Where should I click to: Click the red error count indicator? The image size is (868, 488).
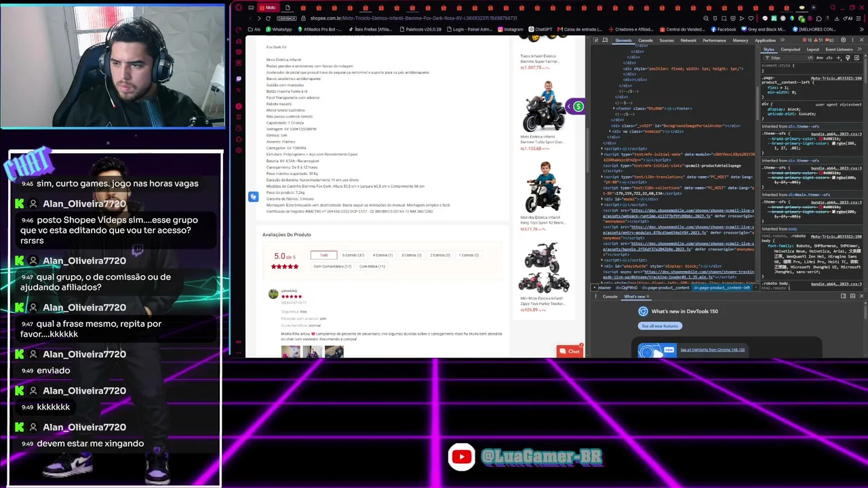pyautogui.click(x=807, y=40)
